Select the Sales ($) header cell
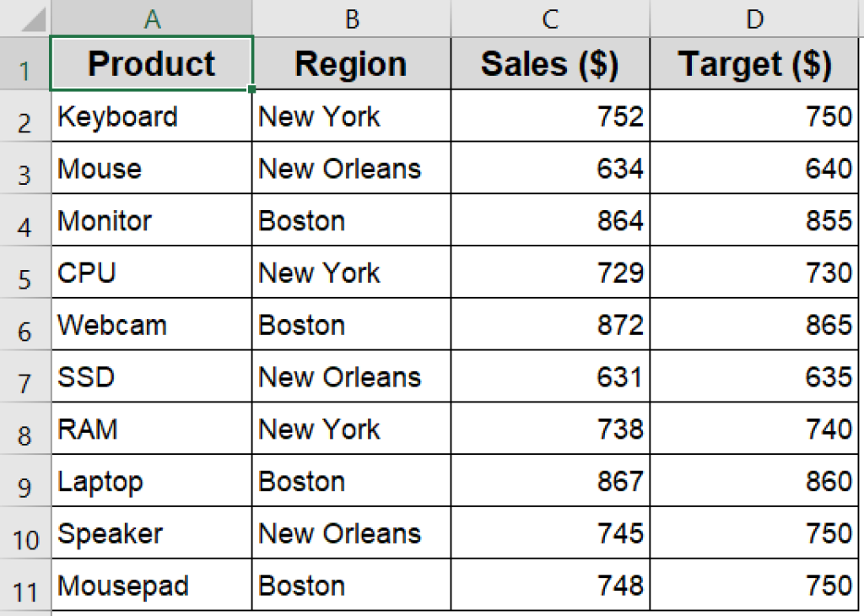The width and height of the screenshot is (864, 616). (x=550, y=63)
